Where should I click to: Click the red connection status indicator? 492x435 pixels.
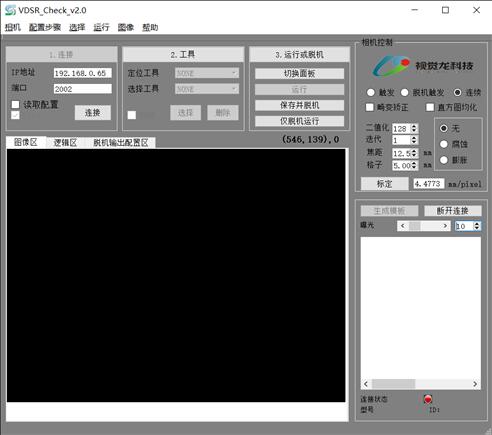pos(428,399)
